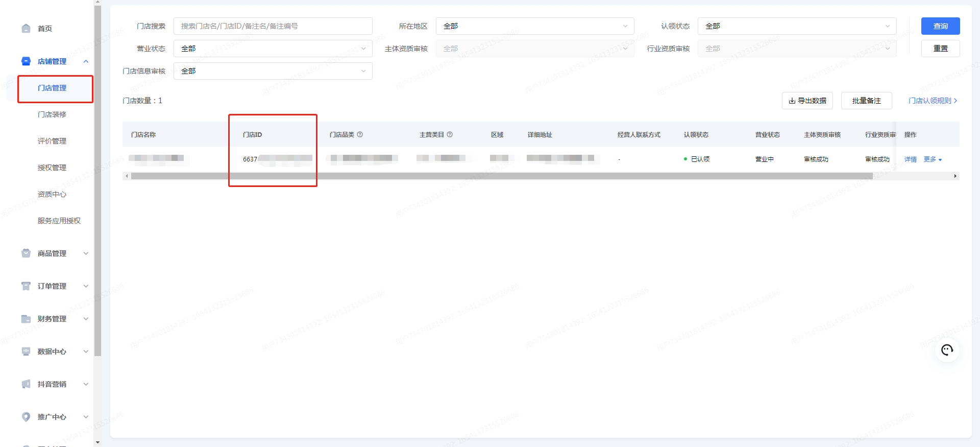Viewport: 980px width, 447px height.
Task: Click the 订单管理 order icon
Action: coord(26,286)
